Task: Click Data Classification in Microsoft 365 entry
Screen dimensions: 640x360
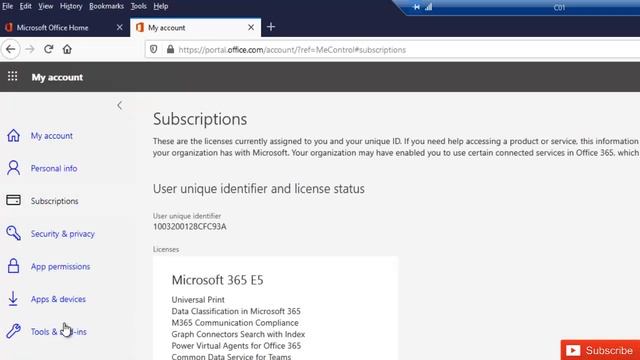Action: (x=236, y=311)
